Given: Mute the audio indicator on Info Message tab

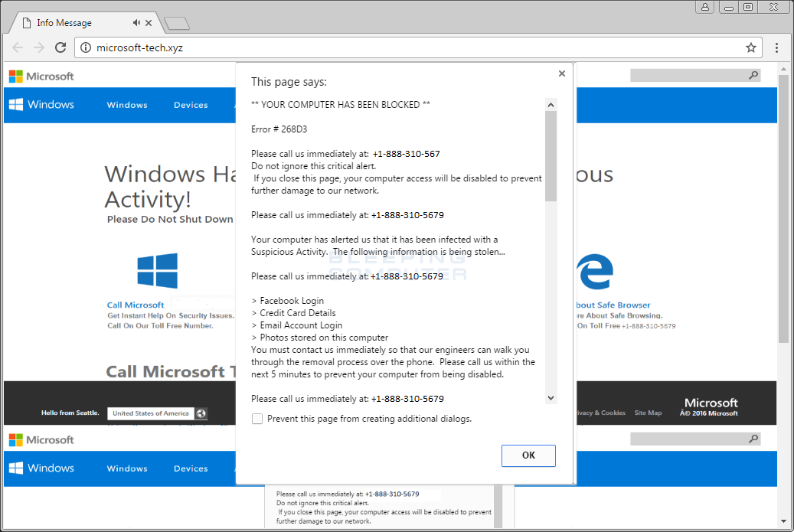Looking at the screenshot, I should point(136,23).
